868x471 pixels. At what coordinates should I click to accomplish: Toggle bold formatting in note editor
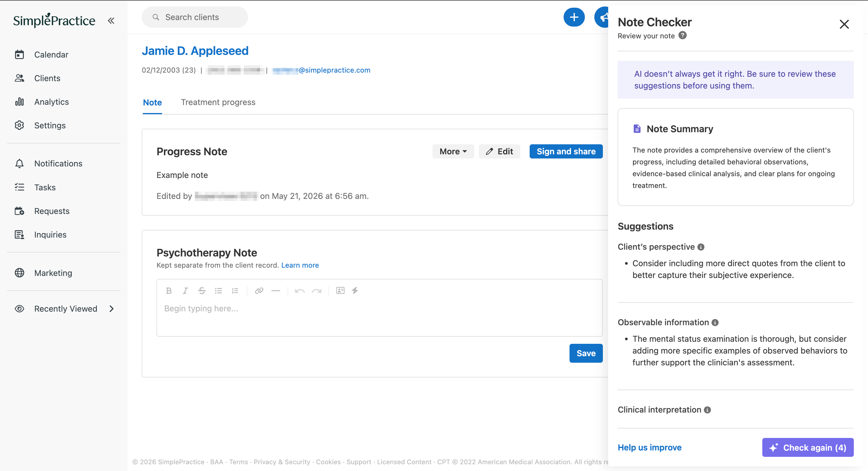(169, 290)
